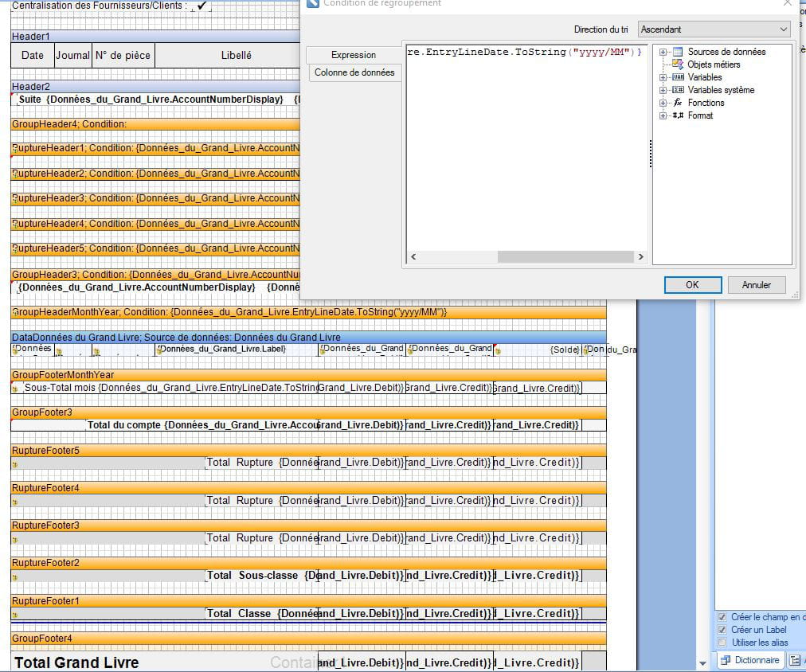
Task: Click the down scroll arrow beside the report designer
Action: click(702, 663)
